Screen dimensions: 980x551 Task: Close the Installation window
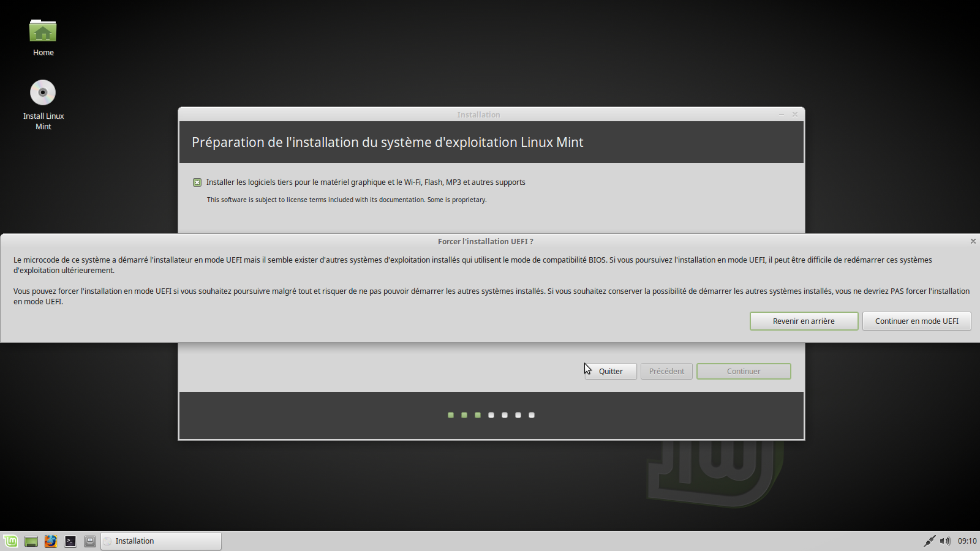tap(795, 114)
